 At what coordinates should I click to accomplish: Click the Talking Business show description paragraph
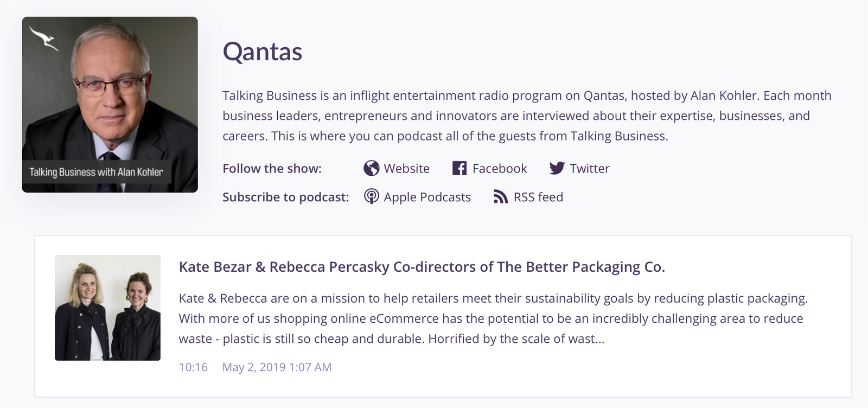526,116
